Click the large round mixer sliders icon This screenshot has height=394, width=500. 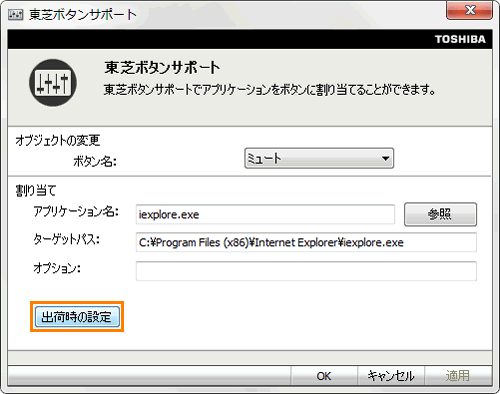(53, 83)
